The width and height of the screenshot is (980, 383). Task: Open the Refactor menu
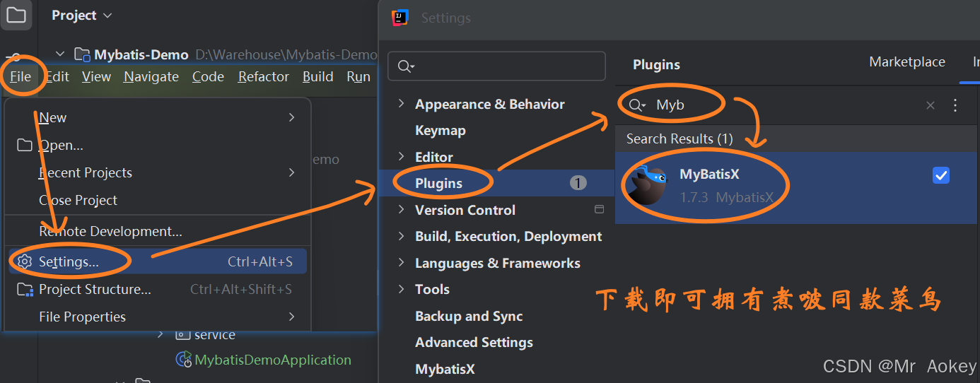263,76
